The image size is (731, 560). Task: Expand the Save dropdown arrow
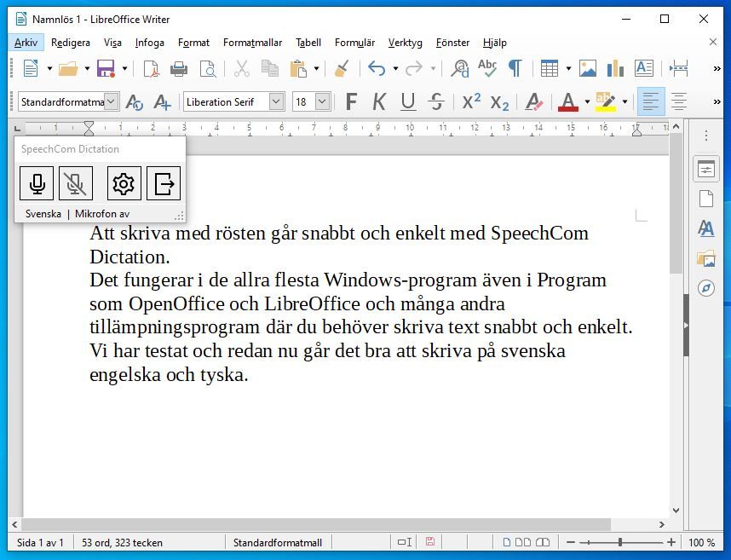[124, 69]
